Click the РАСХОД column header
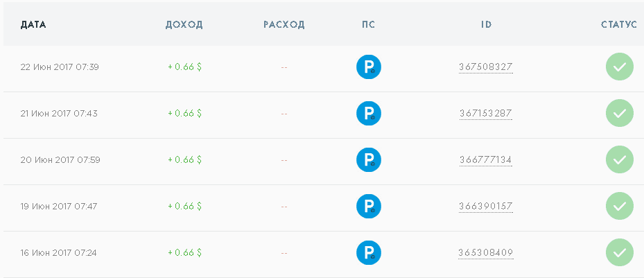Image resolution: width=644 pixels, height=278 pixels. pyautogui.click(x=284, y=25)
